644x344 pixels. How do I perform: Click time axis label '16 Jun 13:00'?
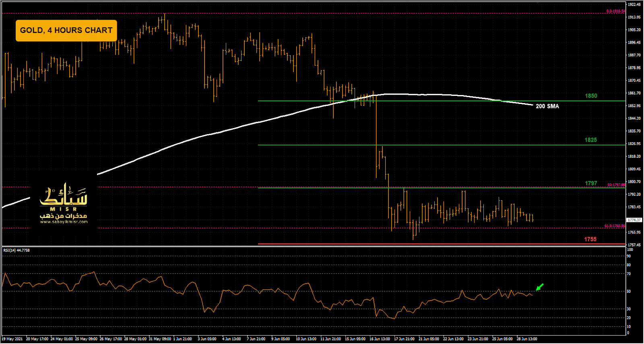380,339
